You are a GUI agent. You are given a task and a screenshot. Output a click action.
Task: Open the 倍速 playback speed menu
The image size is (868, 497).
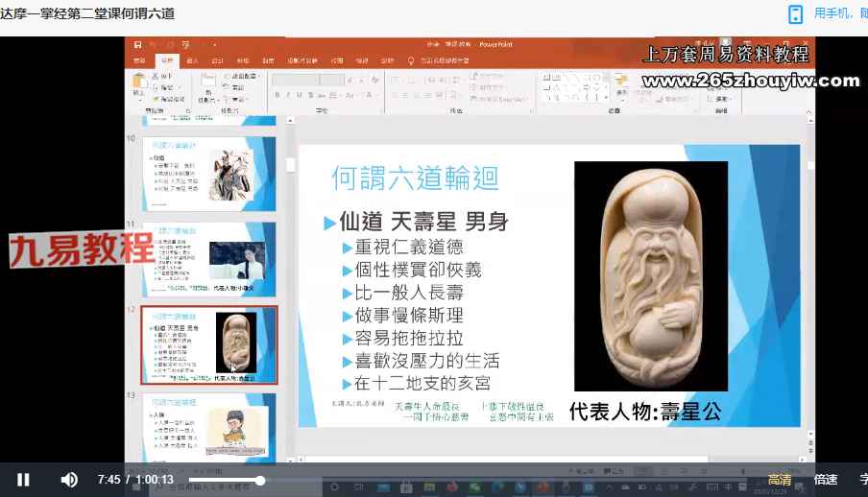pos(826,480)
